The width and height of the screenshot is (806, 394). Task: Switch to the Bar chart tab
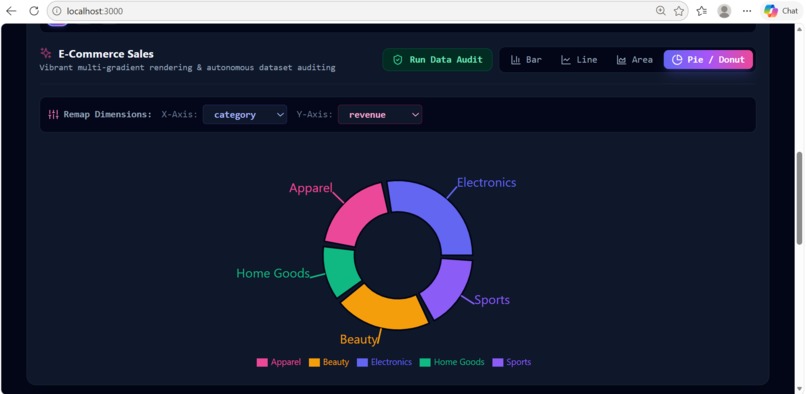pyautogui.click(x=526, y=60)
